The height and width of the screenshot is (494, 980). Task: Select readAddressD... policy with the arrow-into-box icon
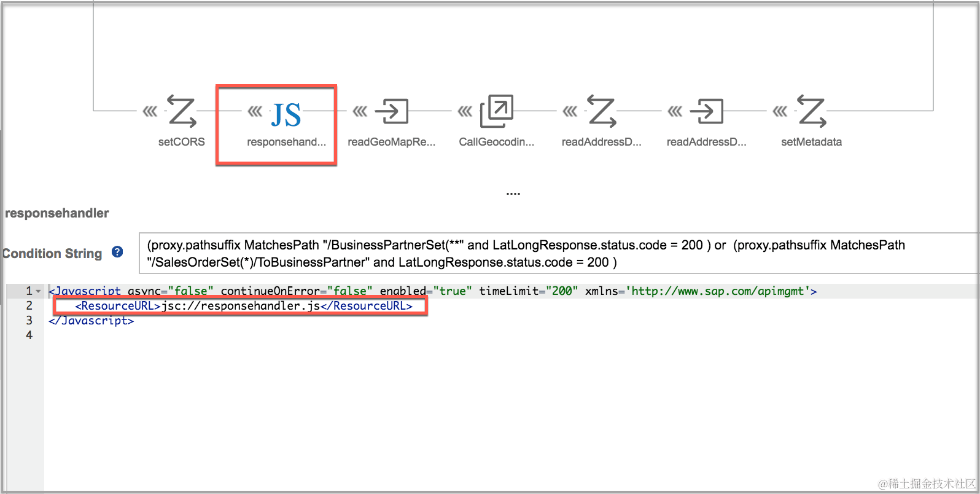click(707, 111)
